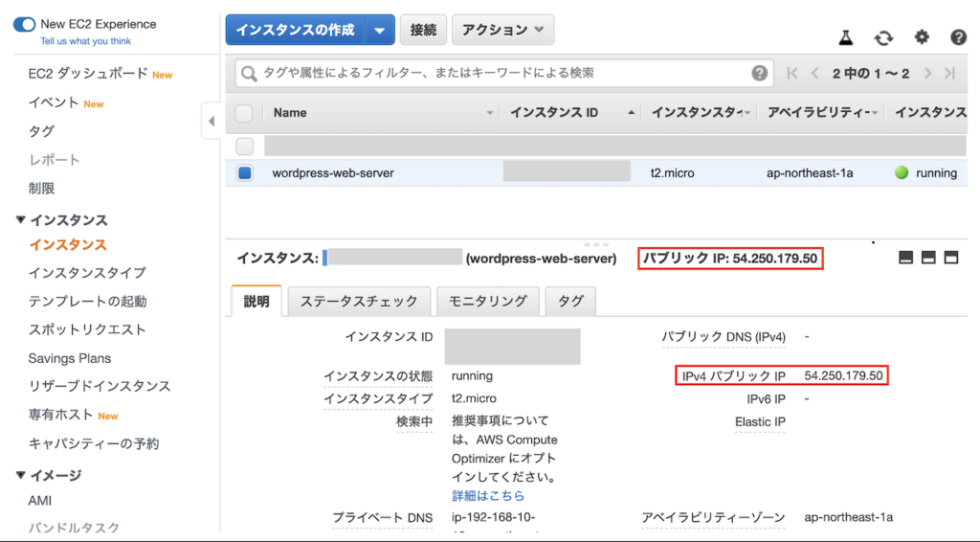Open the help question mark icon
This screenshot has width=980, height=542.
coord(958,37)
